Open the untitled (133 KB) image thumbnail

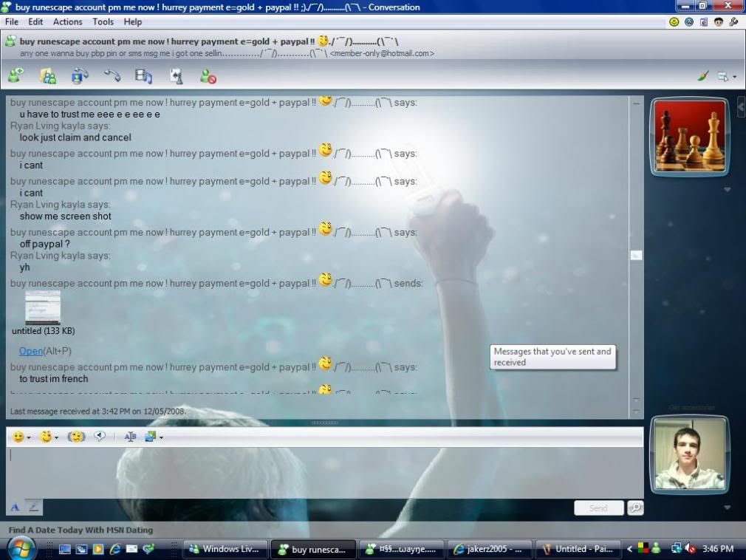(x=43, y=308)
